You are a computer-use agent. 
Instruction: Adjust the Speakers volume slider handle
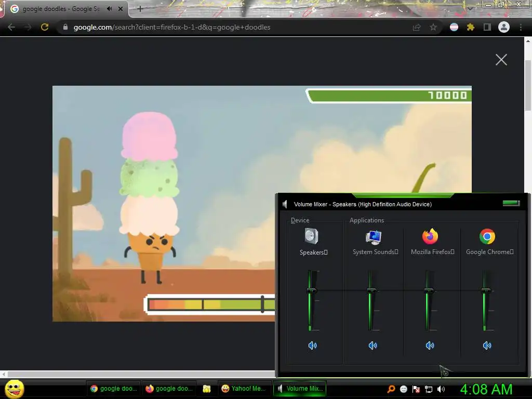point(312,290)
